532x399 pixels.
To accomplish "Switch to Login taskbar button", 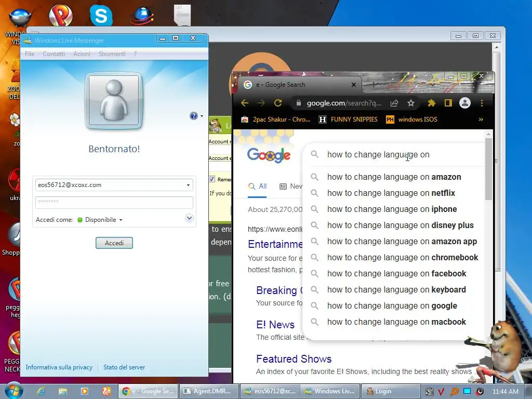I will [391, 391].
